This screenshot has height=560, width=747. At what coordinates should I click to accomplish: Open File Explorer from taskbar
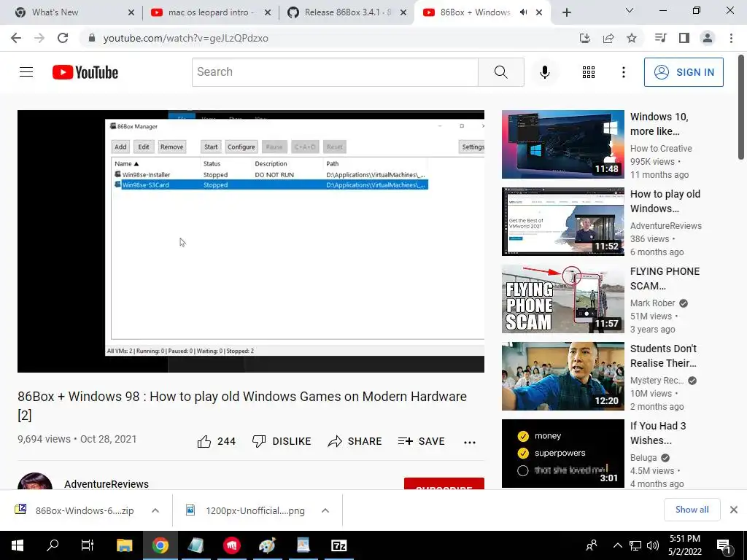click(x=124, y=545)
